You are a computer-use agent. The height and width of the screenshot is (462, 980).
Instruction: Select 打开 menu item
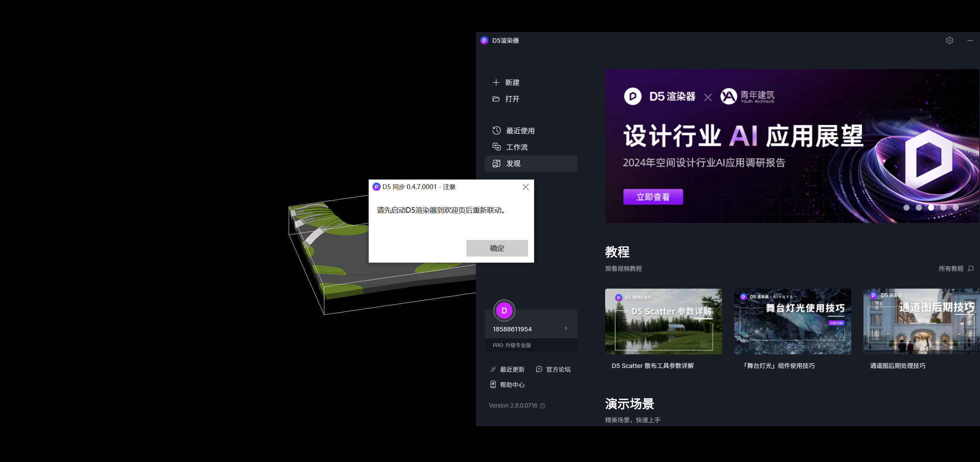[x=531, y=98]
